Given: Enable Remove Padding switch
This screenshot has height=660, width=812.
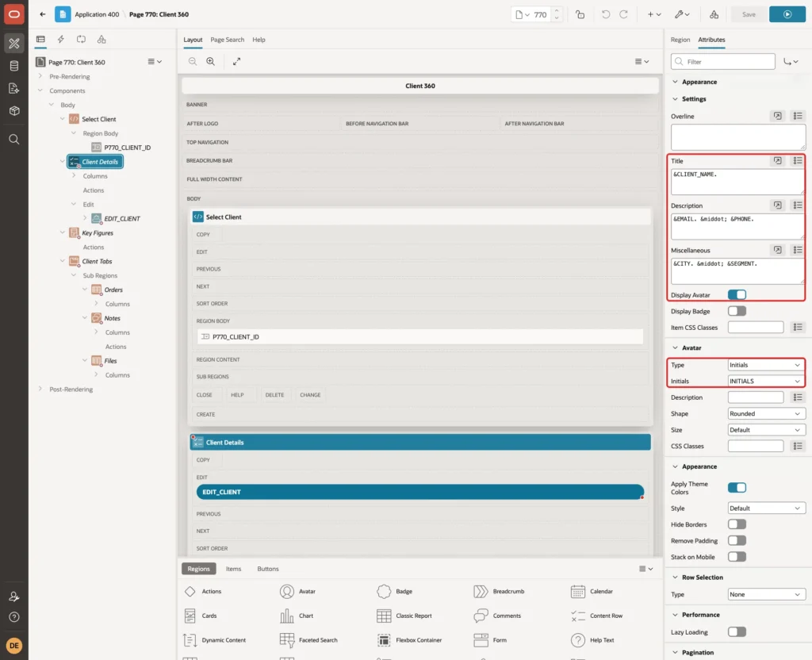Looking at the screenshot, I should pyautogui.click(x=737, y=540).
